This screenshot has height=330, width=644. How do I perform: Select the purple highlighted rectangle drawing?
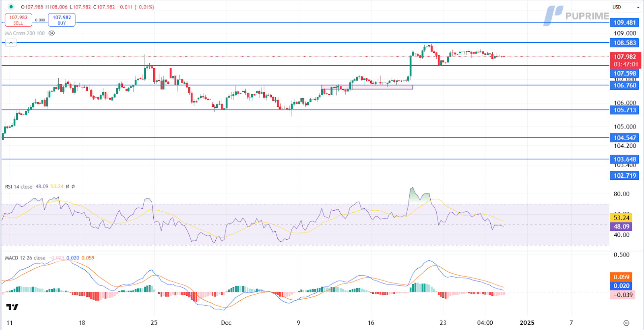click(367, 87)
